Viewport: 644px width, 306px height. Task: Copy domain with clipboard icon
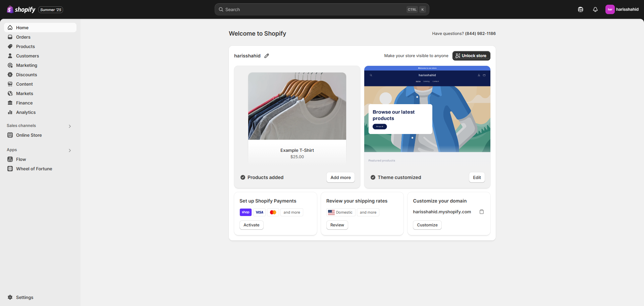482,212
